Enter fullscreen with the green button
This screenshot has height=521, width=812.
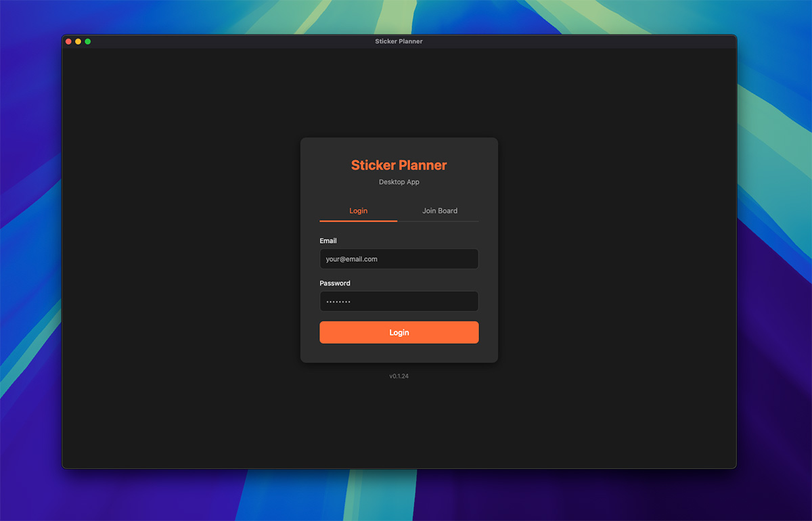87,41
